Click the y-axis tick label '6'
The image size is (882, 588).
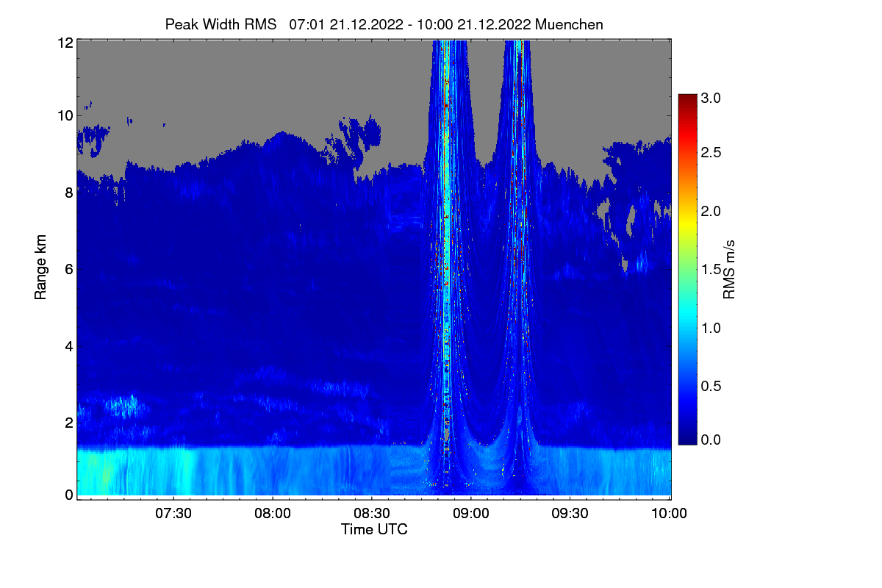(68, 269)
